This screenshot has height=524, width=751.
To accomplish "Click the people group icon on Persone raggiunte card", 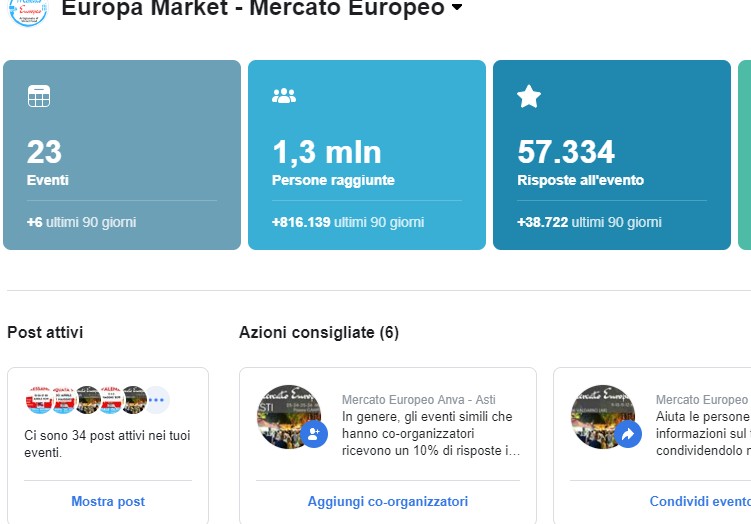I will pyautogui.click(x=284, y=96).
